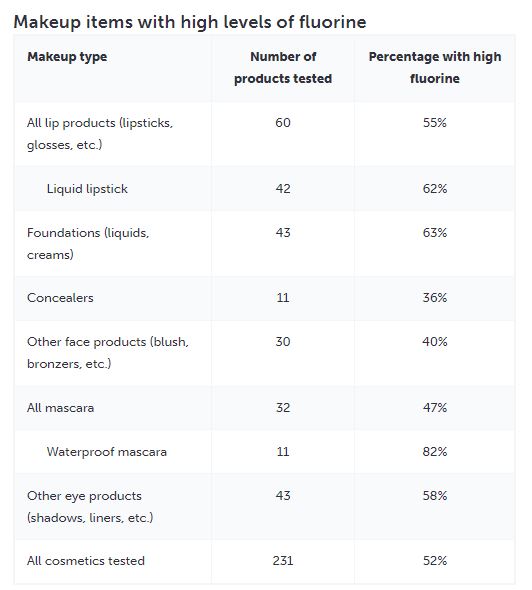Click the 36% concealers percentage
Viewport: 532px width, 590px height.
pos(435,298)
